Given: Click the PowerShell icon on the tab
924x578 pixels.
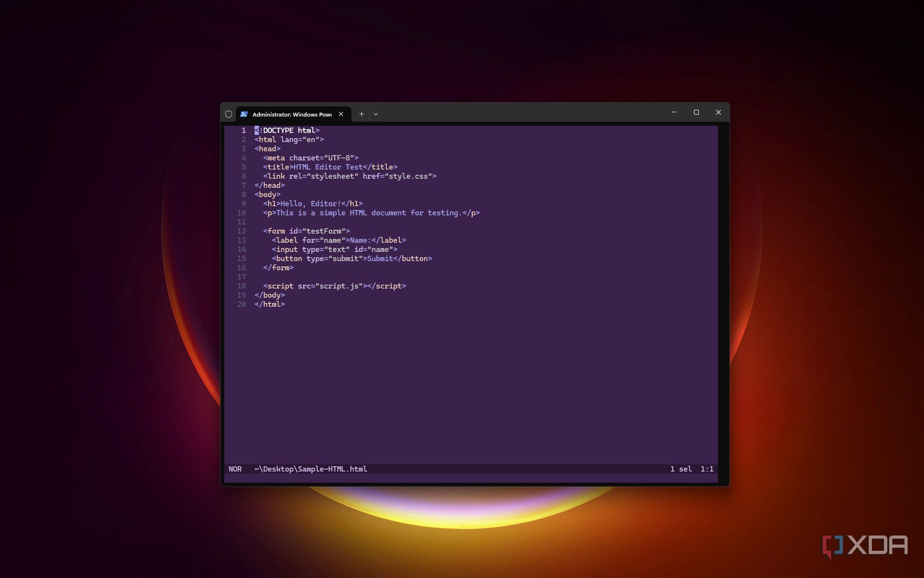Looking at the screenshot, I should click(x=244, y=114).
